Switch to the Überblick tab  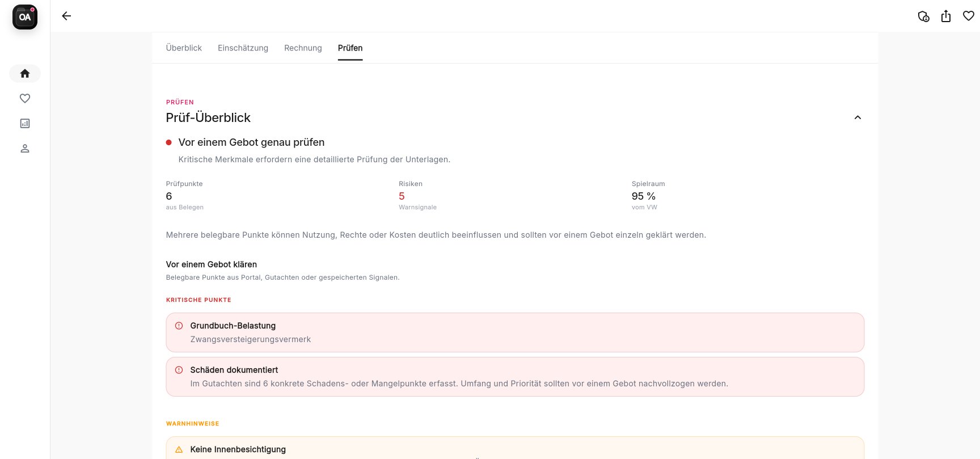point(184,48)
